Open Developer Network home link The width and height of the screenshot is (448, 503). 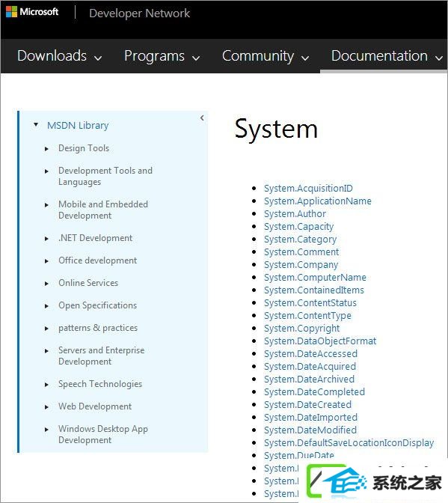point(139,13)
